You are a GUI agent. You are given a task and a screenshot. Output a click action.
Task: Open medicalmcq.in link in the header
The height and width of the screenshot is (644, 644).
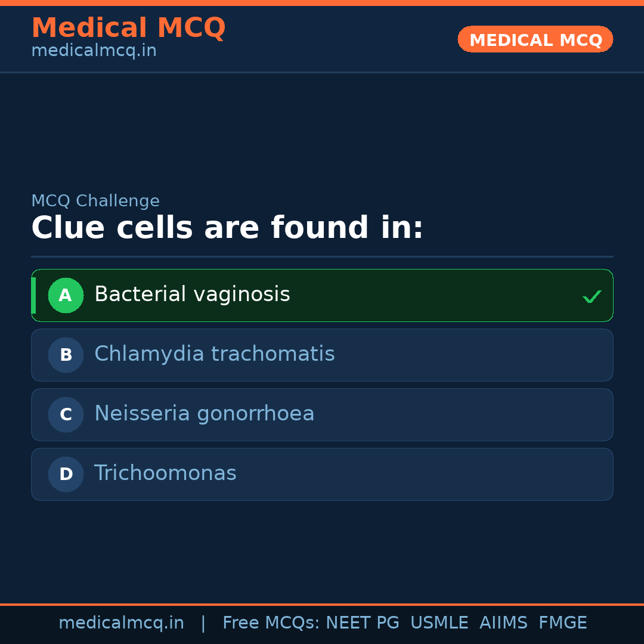point(94,51)
